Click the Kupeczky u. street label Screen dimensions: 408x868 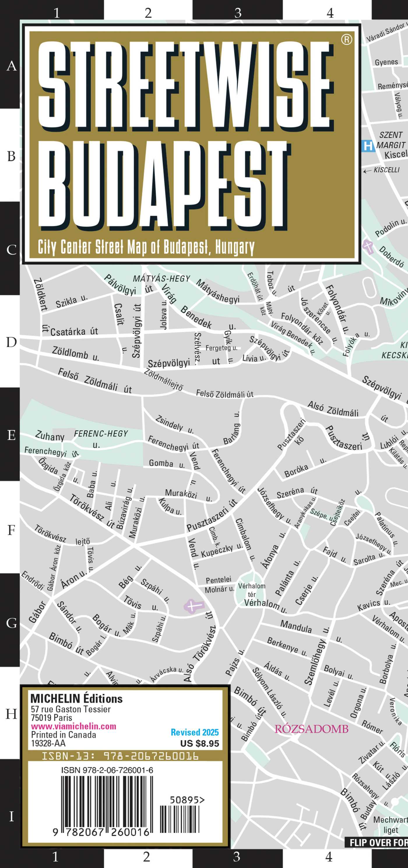(222, 550)
